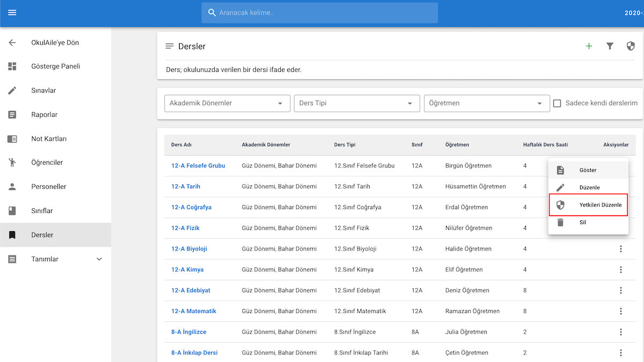
Task: Click the Aranacak kelime search field
Action: pos(320,13)
